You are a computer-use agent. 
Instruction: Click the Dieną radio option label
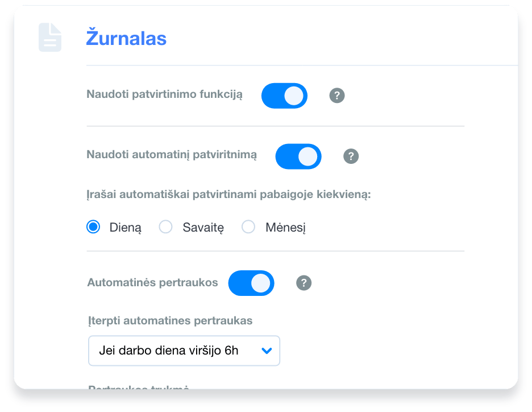(126, 226)
